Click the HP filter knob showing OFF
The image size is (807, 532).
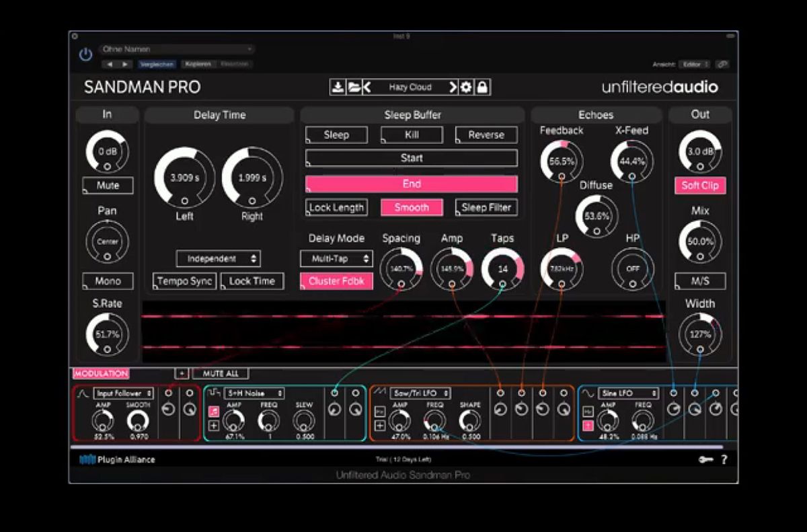pos(633,269)
